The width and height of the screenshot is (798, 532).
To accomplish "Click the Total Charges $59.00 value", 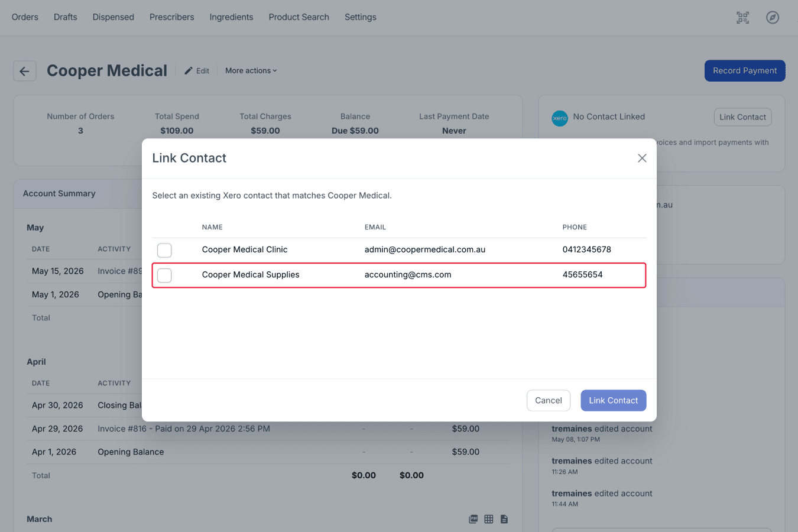I will pyautogui.click(x=265, y=131).
